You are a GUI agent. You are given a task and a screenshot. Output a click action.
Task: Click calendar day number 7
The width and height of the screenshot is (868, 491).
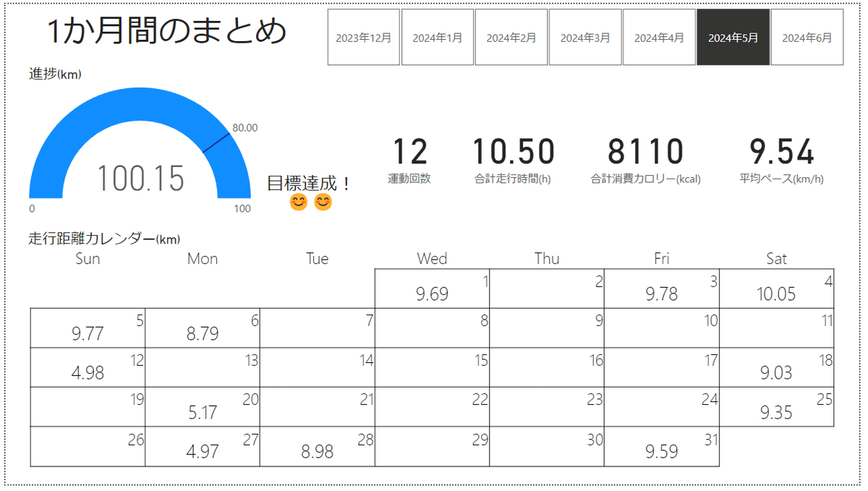(x=370, y=320)
